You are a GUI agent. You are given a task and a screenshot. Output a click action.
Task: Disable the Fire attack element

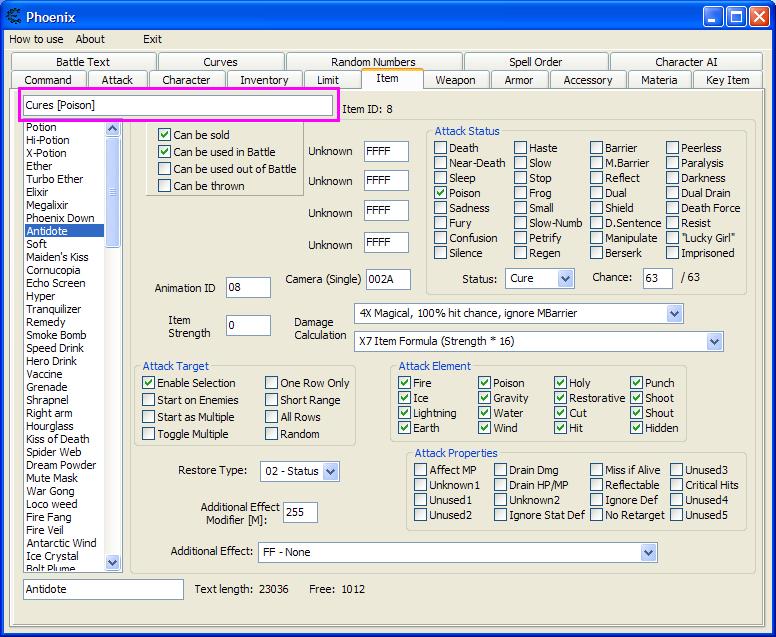pyautogui.click(x=404, y=383)
